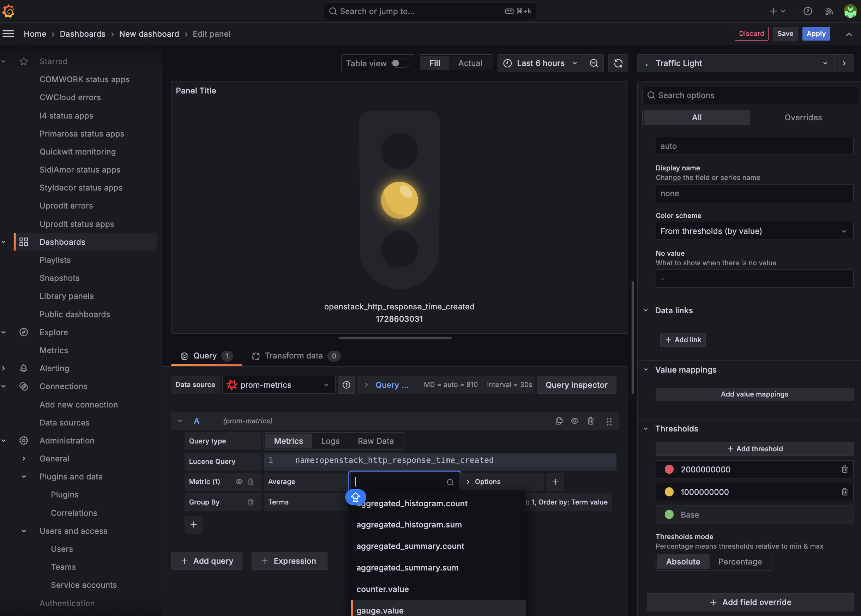Select the Actual display mode
This screenshot has height=616, width=861.
pyautogui.click(x=470, y=64)
